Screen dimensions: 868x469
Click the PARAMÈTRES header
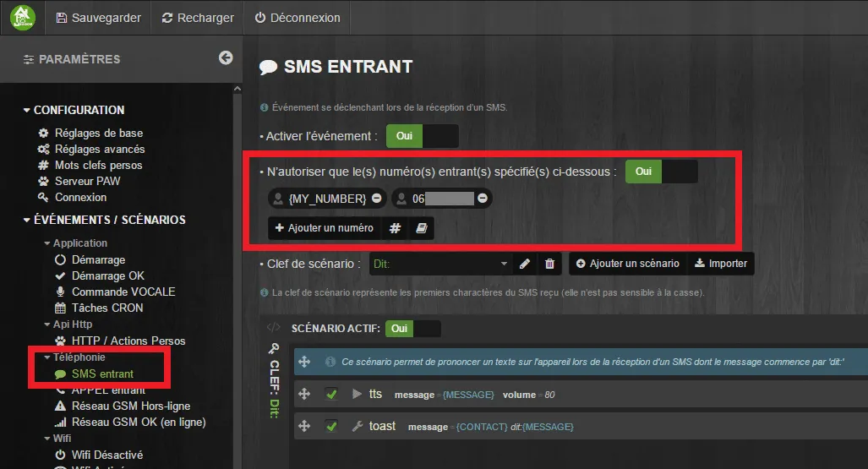click(72, 59)
